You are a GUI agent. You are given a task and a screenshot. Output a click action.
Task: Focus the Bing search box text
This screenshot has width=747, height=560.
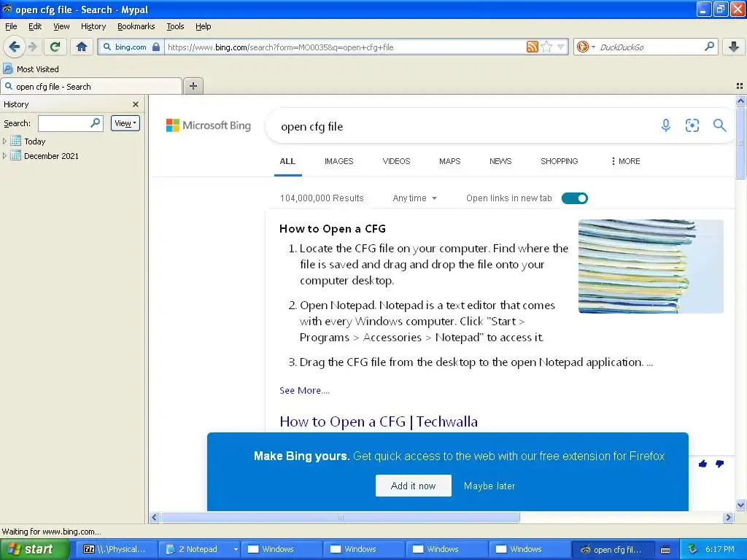tap(312, 127)
